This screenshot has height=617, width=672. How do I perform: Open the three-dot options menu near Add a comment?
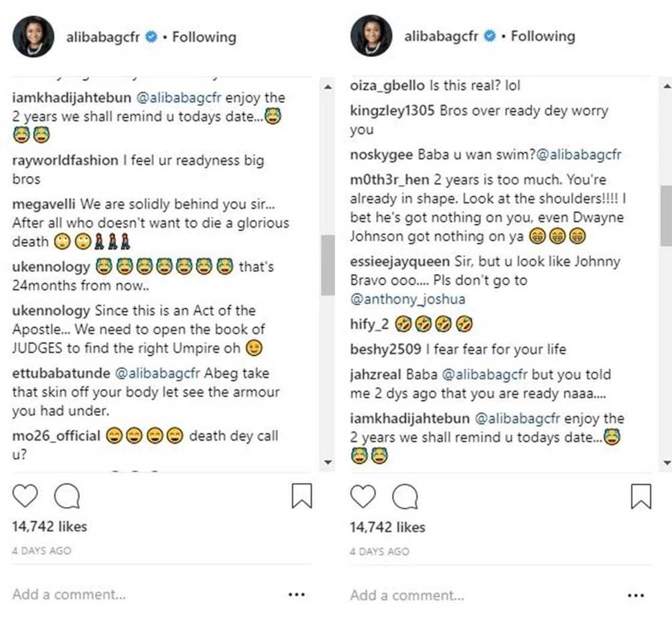click(295, 595)
